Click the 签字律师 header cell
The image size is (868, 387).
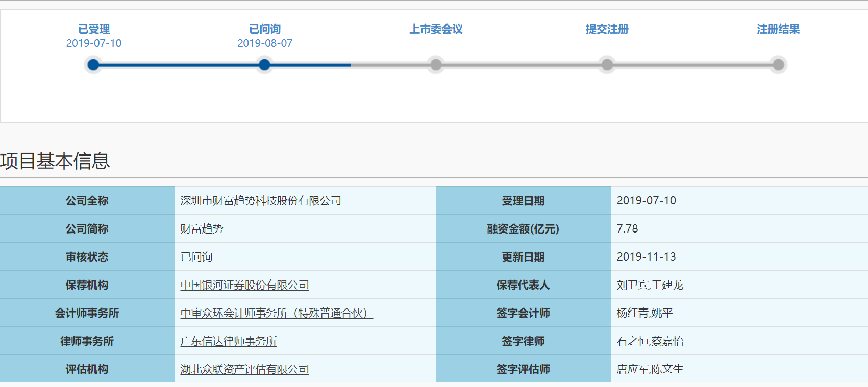524,341
